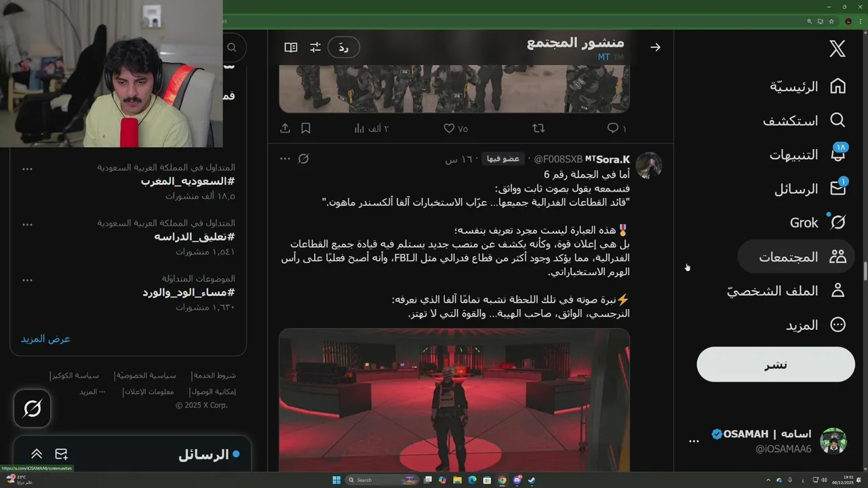Open the reply sort settings icon
This screenshot has width=868, height=488.
(x=315, y=47)
